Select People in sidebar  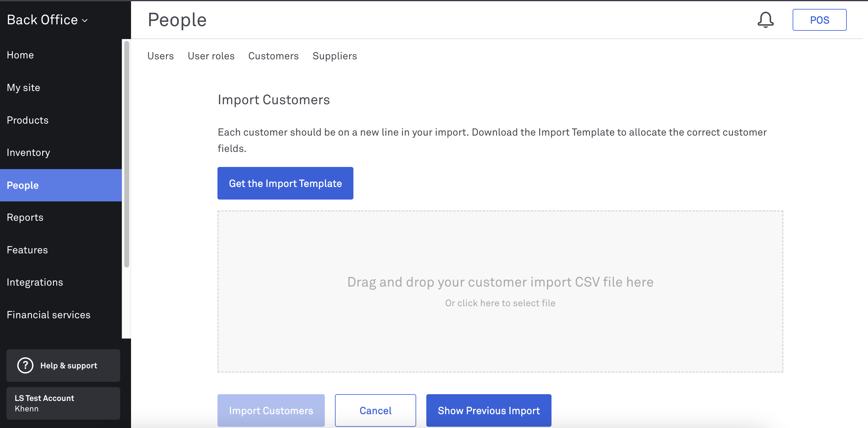coord(61,185)
